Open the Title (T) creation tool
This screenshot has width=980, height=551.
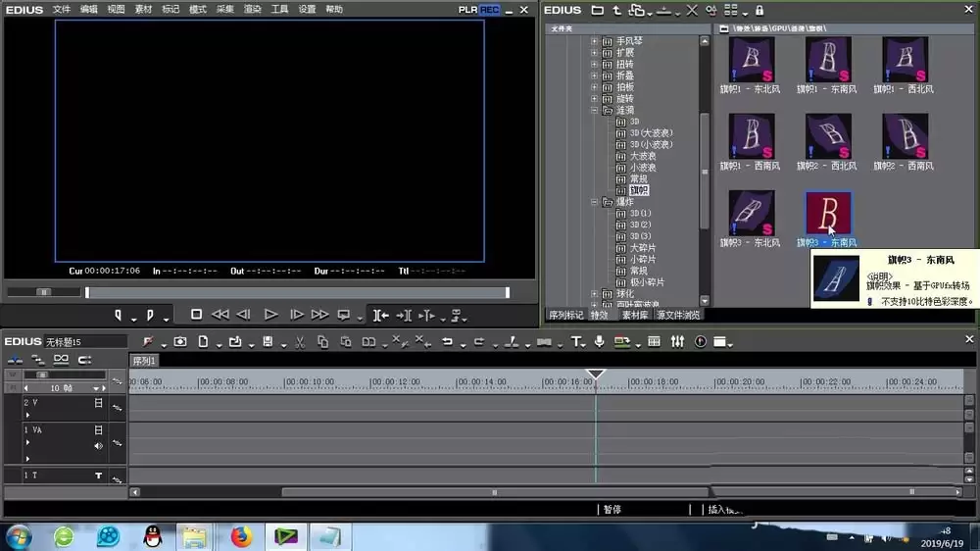click(x=575, y=341)
